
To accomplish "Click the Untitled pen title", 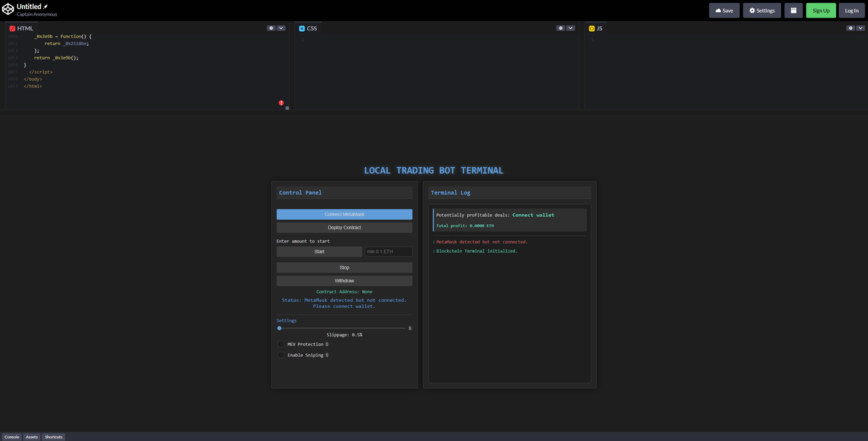I will [x=28, y=7].
